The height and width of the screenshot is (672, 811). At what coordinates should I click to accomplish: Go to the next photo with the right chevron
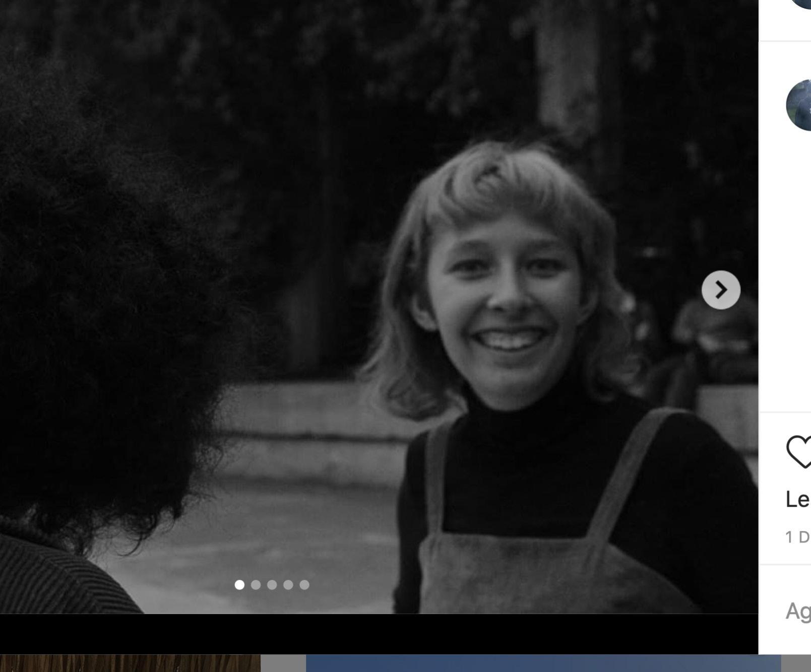(x=721, y=290)
